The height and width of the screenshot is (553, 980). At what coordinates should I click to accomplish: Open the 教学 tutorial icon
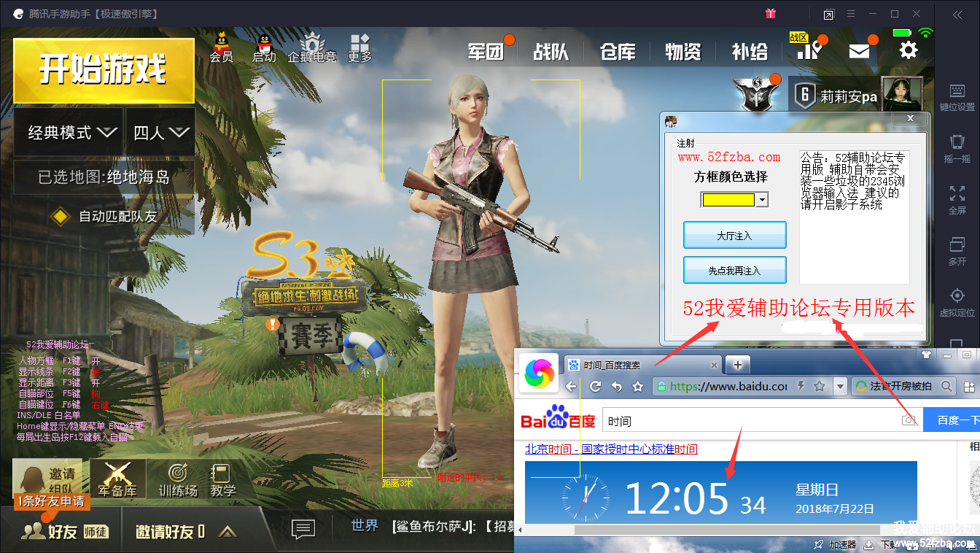[223, 479]
